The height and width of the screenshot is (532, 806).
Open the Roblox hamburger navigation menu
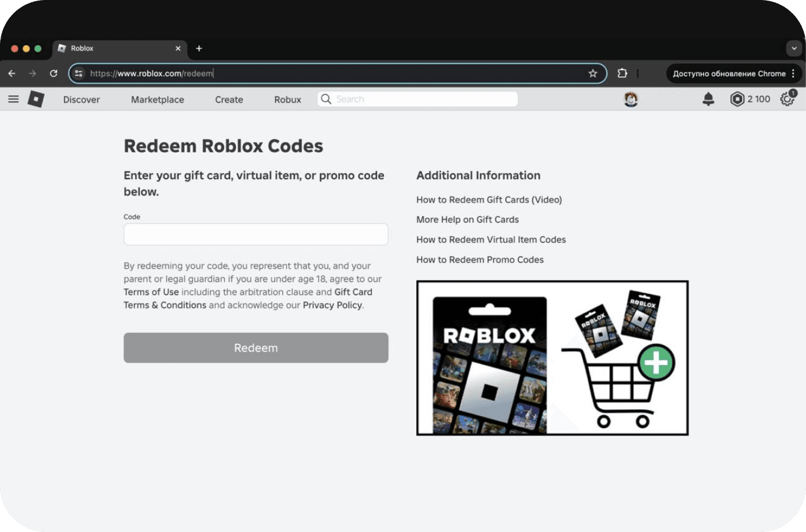coord(13,99)
